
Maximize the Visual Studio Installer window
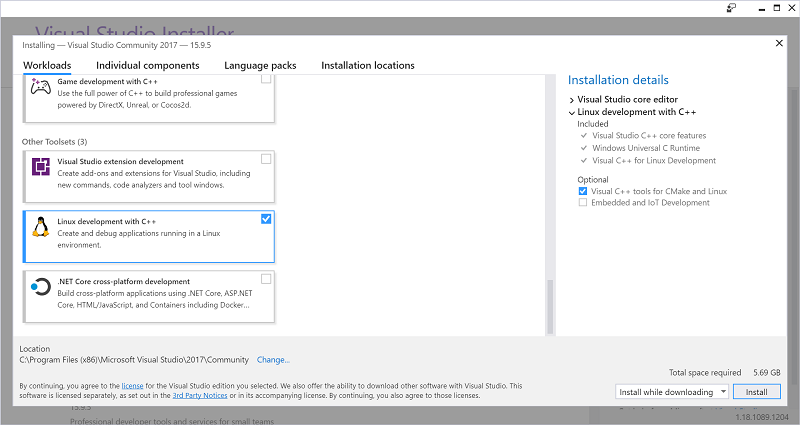pos(777,8)
